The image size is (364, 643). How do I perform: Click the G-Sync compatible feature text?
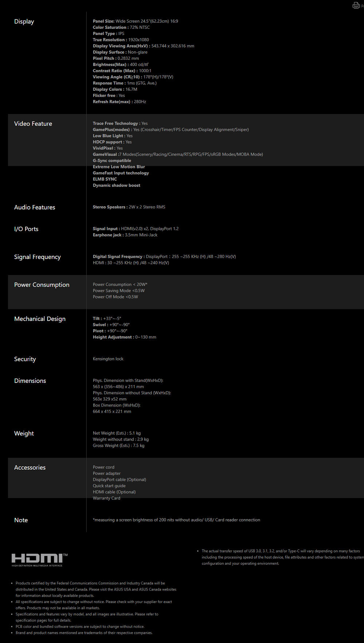(x=112, y=161)
